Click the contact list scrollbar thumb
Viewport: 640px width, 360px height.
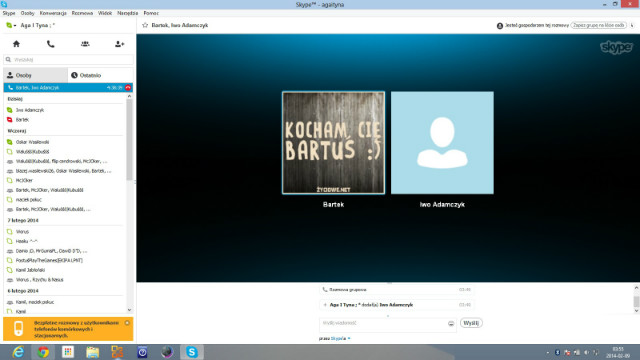coord(129,139)
